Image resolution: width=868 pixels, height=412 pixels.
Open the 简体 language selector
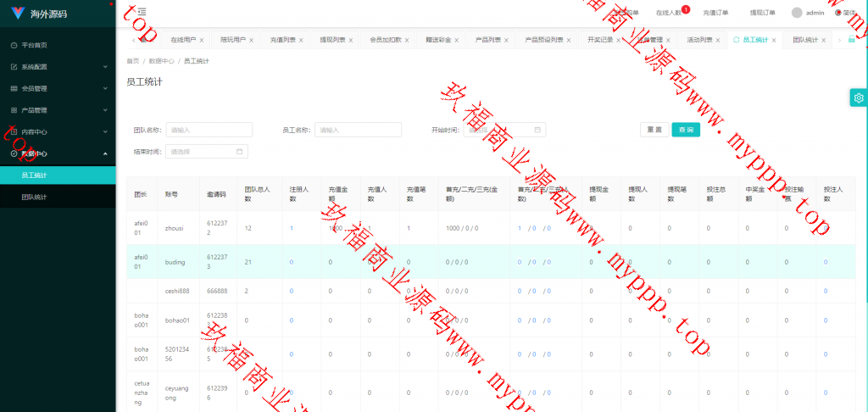coord(846,13)
